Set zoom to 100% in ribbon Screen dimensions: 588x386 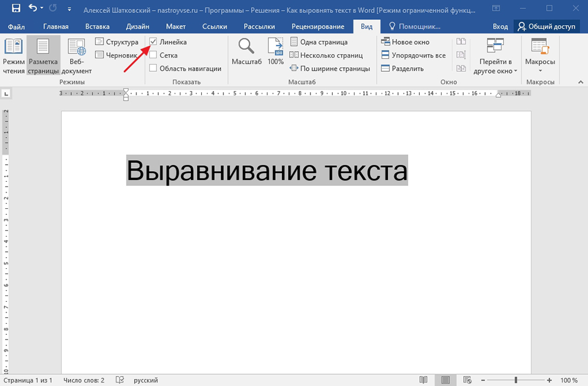(x=275, y=52)
